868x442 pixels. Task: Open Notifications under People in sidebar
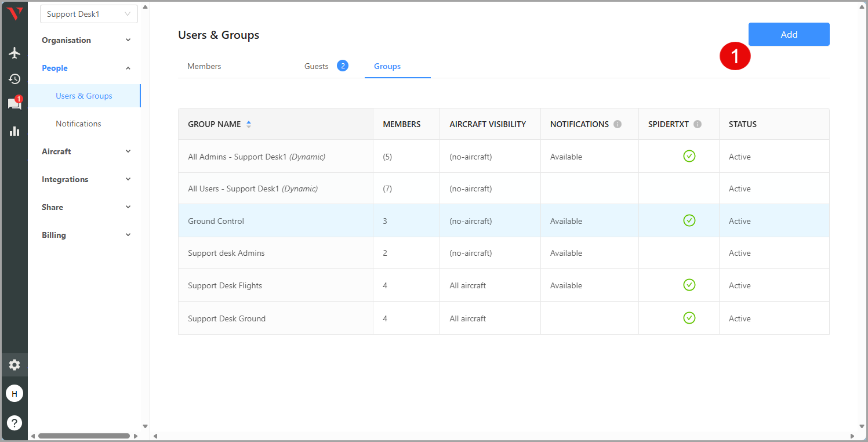coord(78,124)
